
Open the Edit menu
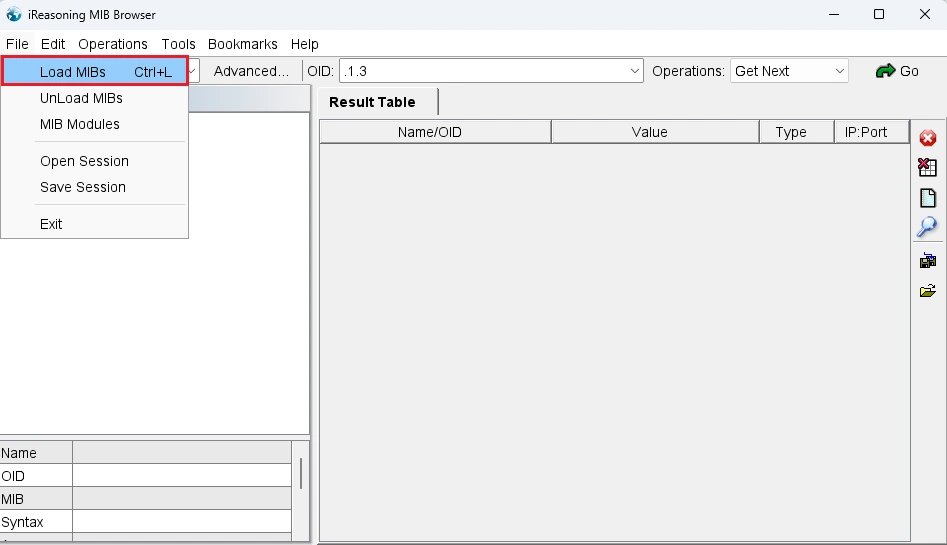(x=53, y=44)
